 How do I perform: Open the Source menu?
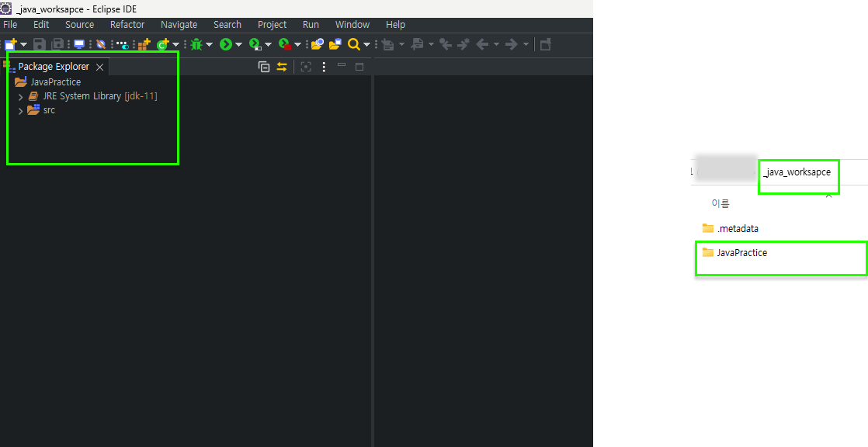pyautogui.click(x=80, y=24)
